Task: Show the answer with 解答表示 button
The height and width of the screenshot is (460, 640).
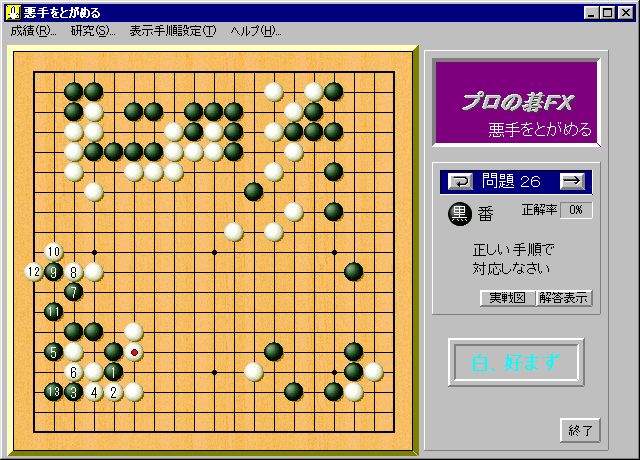Action: (x=564, y=298)
